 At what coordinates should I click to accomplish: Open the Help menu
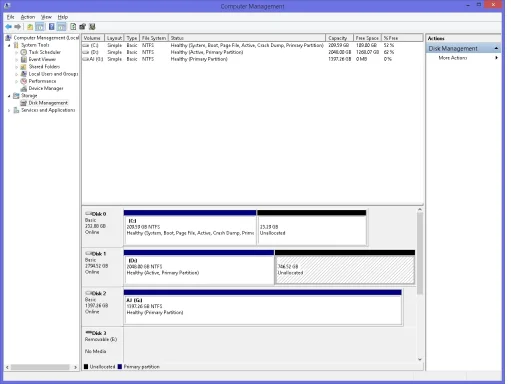(x=63, y=17)
